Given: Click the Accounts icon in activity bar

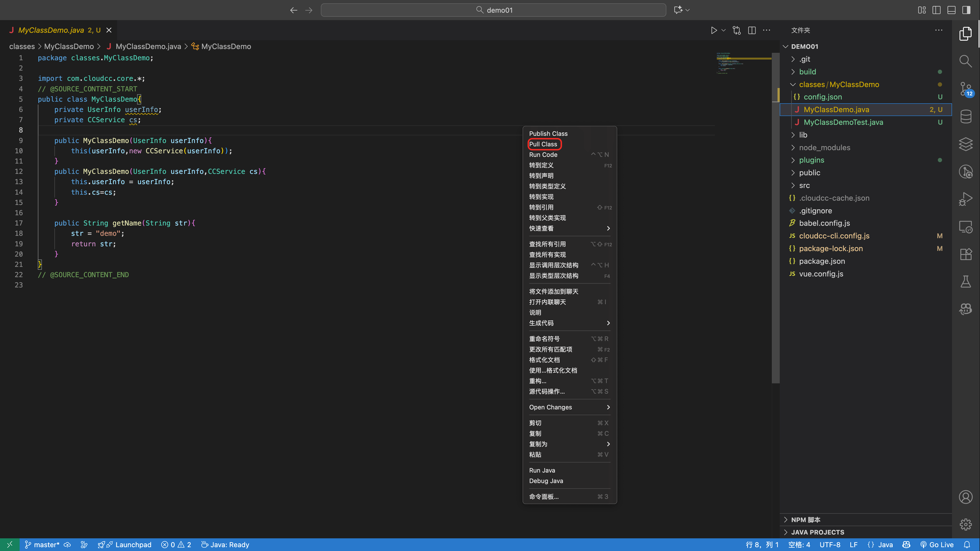Looking at the screenshot, I should [x=965, y=497].
